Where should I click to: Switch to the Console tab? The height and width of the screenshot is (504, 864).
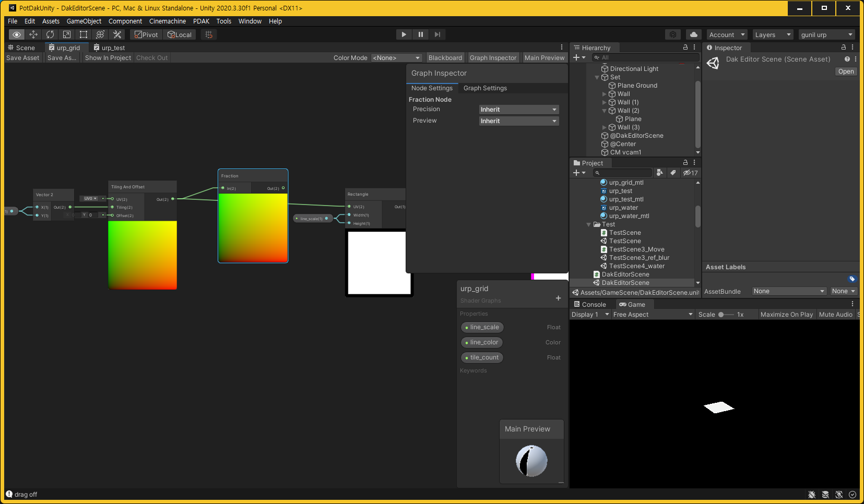[x=590, y=305]
